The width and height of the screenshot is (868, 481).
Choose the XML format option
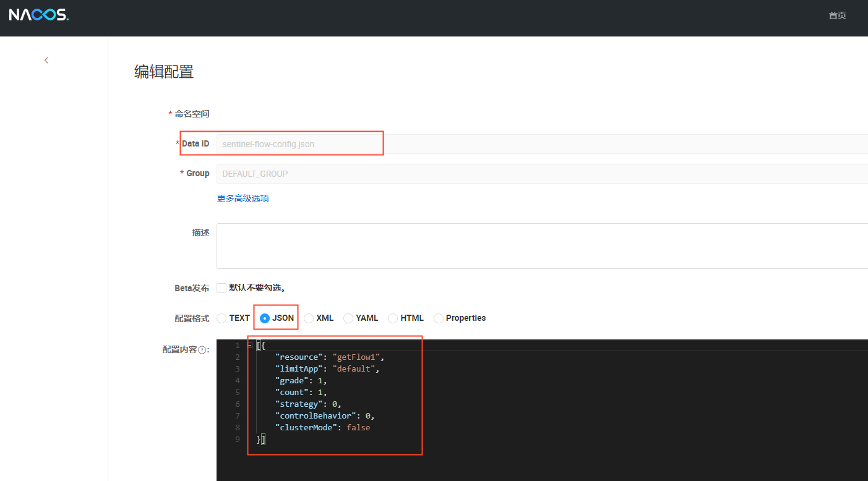coord(309,318)
